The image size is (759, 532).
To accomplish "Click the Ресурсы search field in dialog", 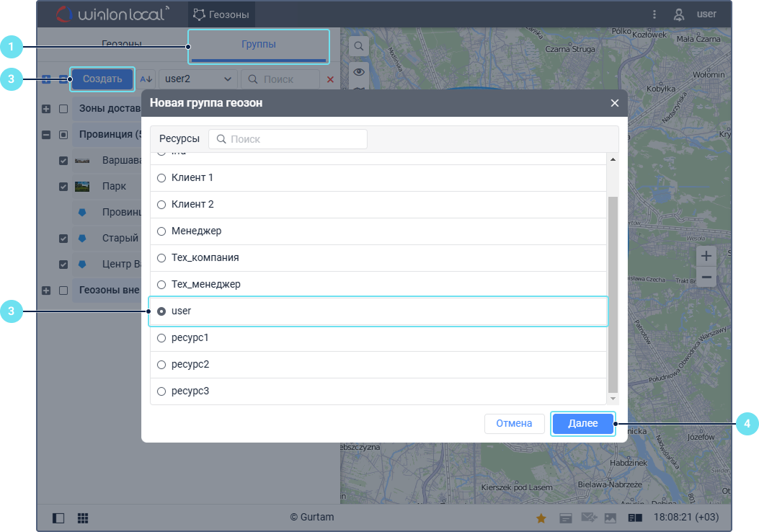I will coord(288,139).
